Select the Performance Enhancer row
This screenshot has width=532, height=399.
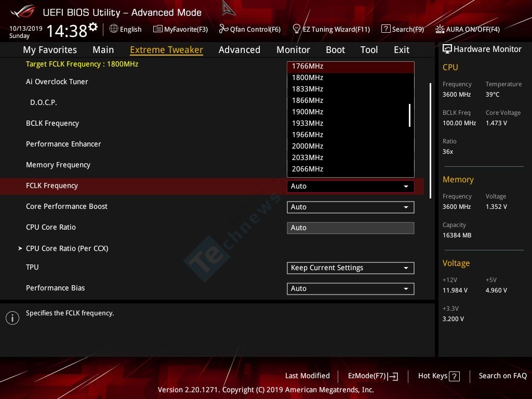click(x=63, y=144)
